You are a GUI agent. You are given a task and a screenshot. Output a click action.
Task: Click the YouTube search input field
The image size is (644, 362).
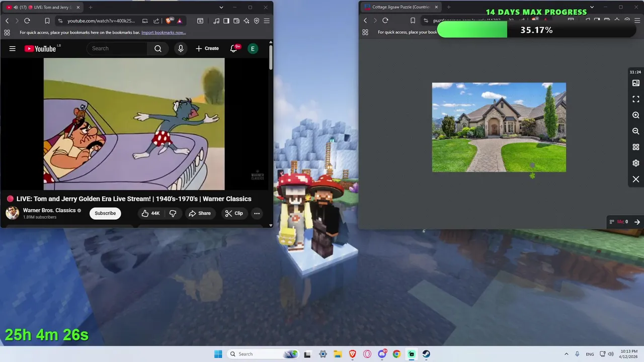[x=118, y=49]
